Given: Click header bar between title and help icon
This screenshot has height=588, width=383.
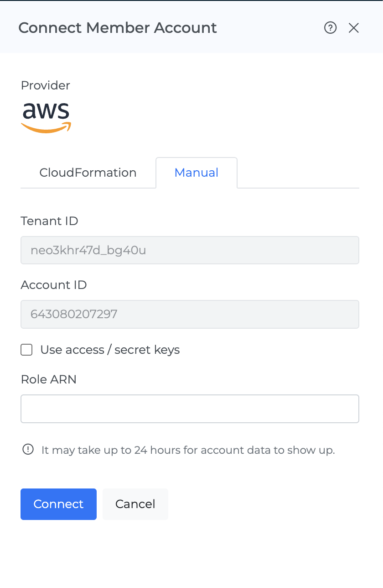Looking at the screenshot, I should 269,28.
